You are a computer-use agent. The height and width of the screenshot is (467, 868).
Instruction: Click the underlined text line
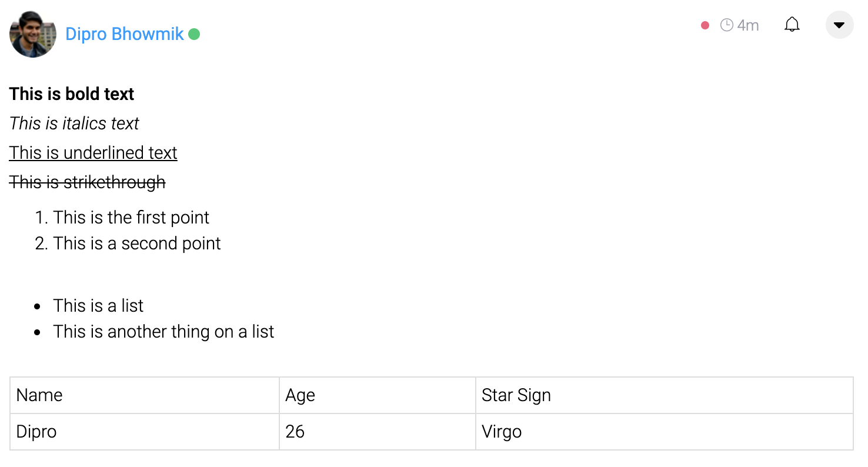click(x=94, y=153)
